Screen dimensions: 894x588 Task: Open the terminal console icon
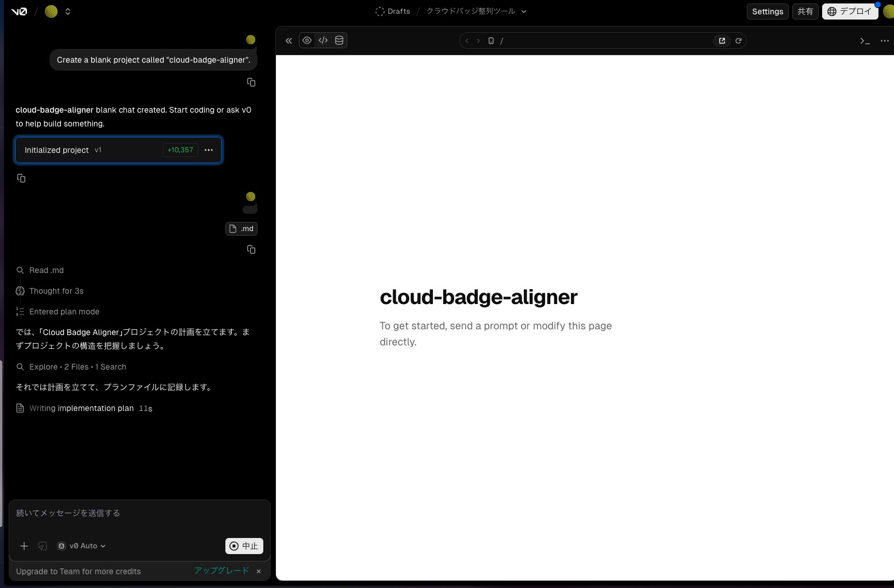[x=865, y=41]
